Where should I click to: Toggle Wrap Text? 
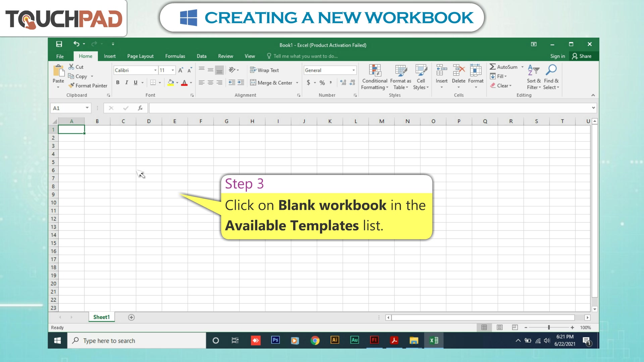click(x=264, y=70)
